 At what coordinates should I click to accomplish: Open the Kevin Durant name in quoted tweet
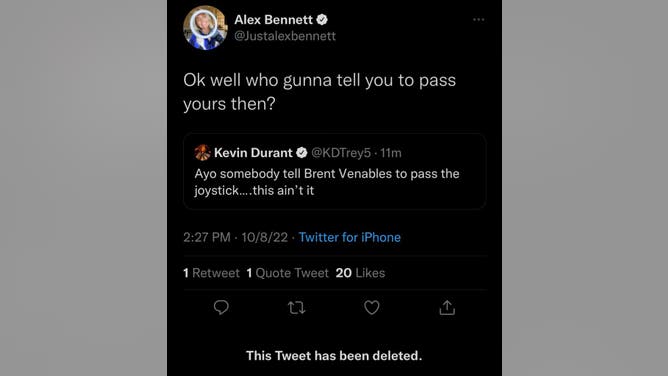253,152
